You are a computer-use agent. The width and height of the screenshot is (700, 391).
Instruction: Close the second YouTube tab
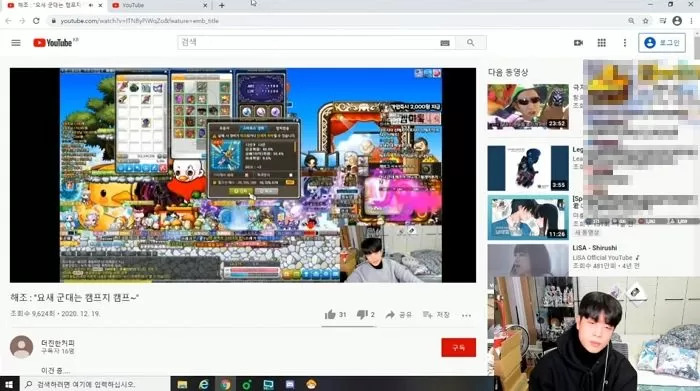click(x=205, y=5)
